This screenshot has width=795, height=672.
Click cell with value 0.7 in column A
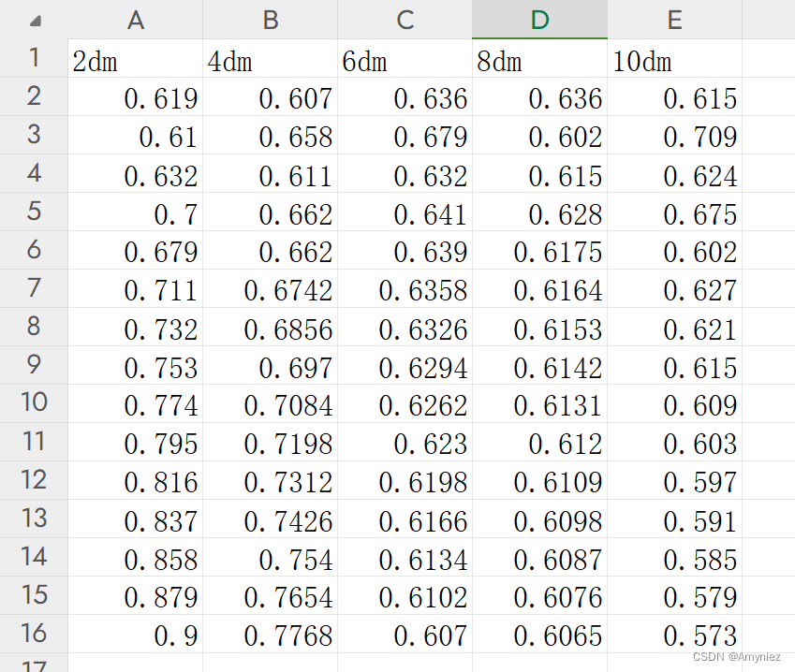coord(135,212)
